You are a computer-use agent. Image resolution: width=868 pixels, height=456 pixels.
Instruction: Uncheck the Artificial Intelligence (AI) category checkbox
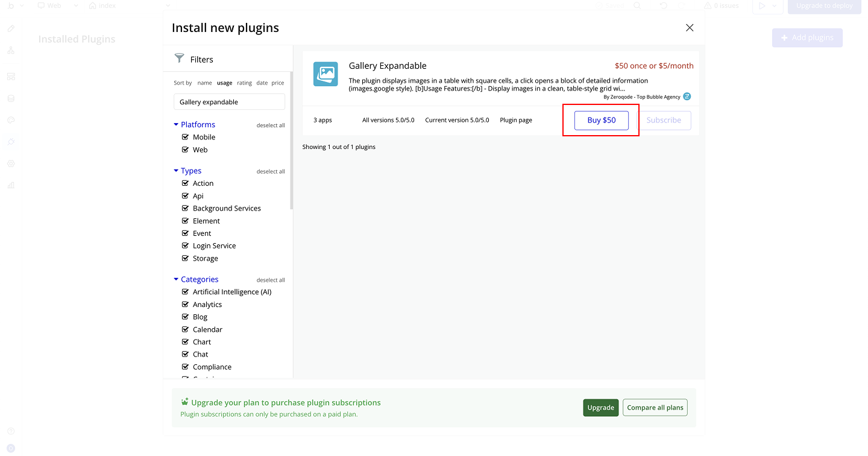[x=186, y=292]
